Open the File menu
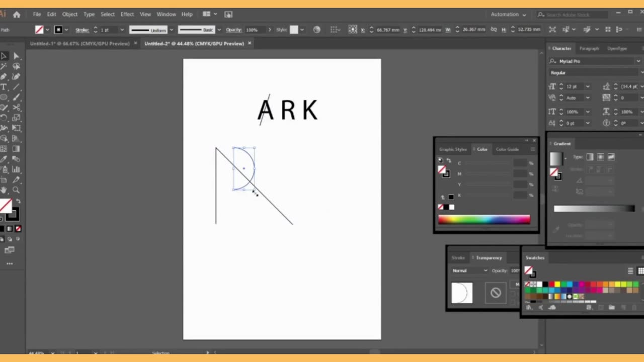Viewport: 644px width, 362px height. (37, 15)
